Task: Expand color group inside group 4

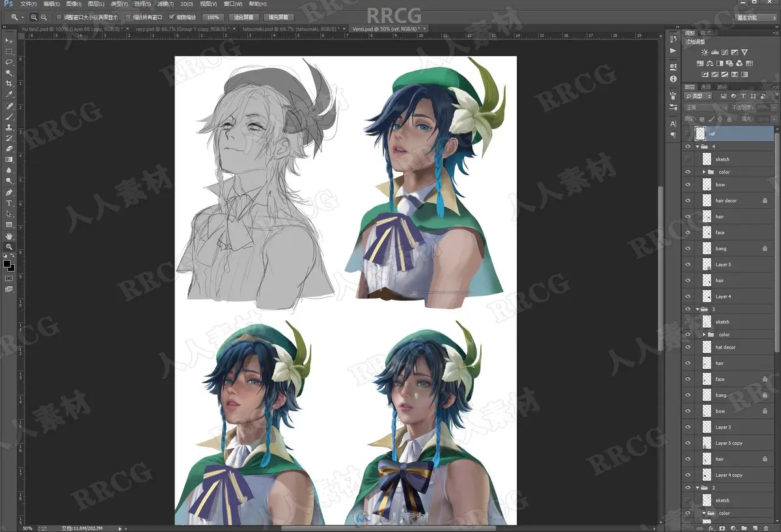Action: [704, 172]
